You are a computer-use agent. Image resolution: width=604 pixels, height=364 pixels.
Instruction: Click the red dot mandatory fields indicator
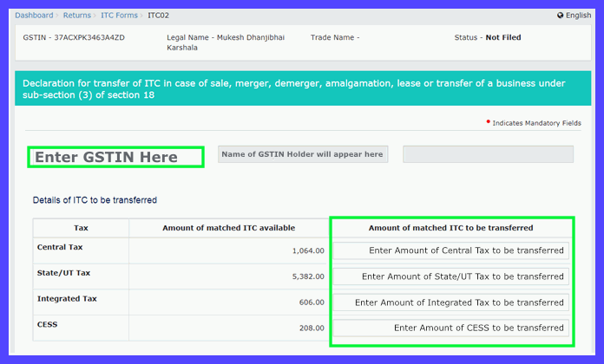[489, 123]
